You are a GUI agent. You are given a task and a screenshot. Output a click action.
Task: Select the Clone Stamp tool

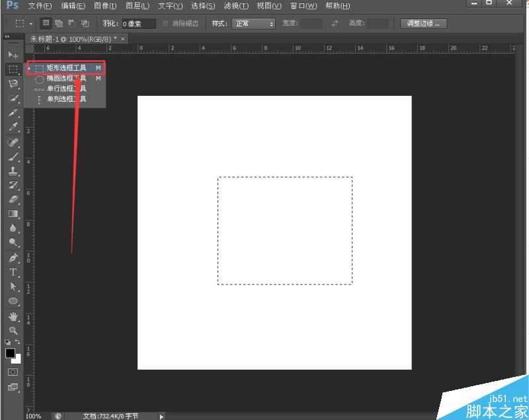pos(13,171)
